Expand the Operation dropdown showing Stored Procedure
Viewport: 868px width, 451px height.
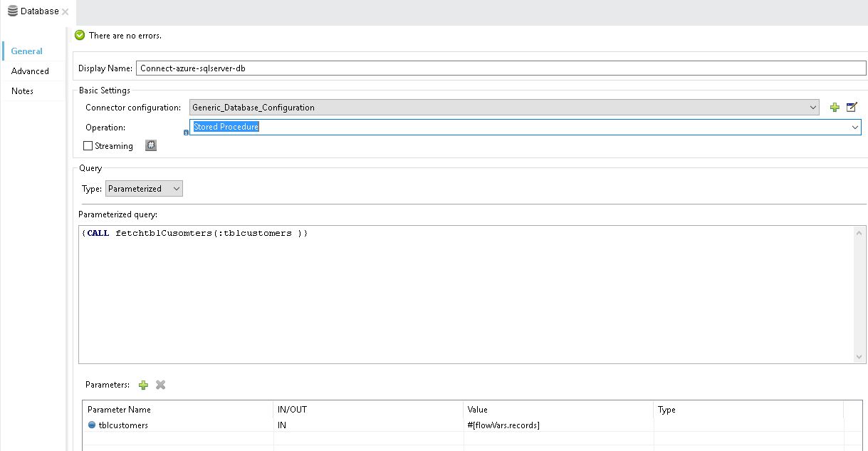pyautogui.click(x=855, y=128)
